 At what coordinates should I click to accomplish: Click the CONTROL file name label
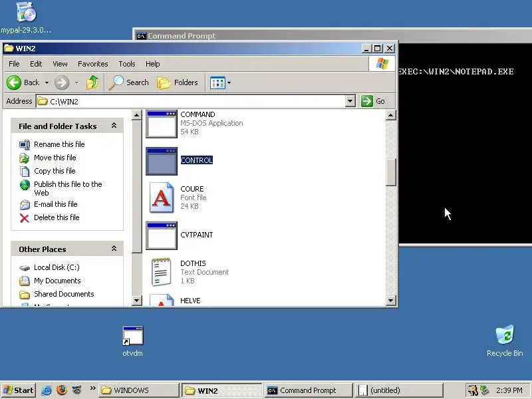coord(196,160)
